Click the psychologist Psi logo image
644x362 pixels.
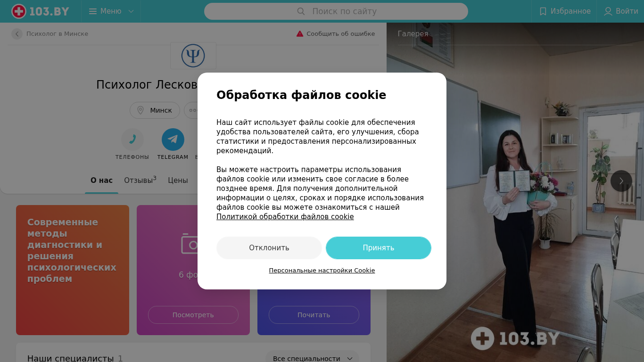pos(193,56)
